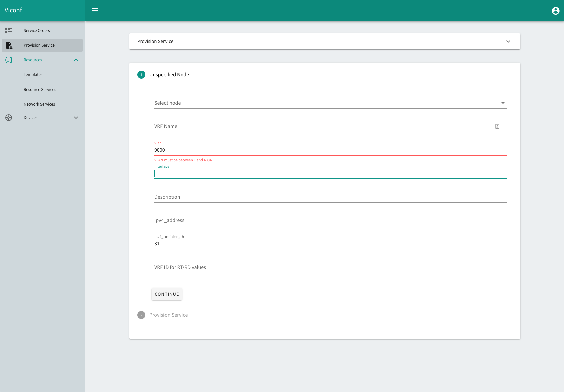Open the user account profile icon

point(555,11)
